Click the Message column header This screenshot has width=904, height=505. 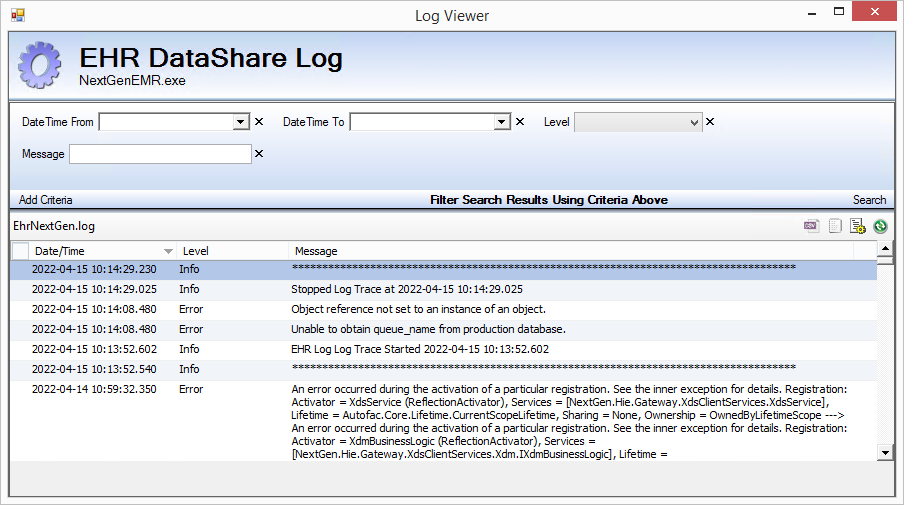click(x=571, y=251)
